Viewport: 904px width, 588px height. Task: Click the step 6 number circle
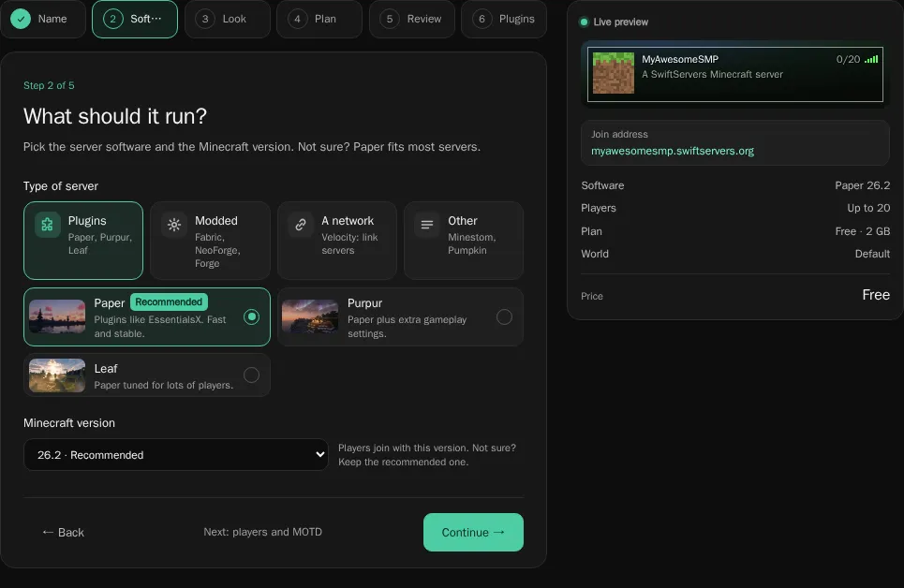tap(482, 19)
